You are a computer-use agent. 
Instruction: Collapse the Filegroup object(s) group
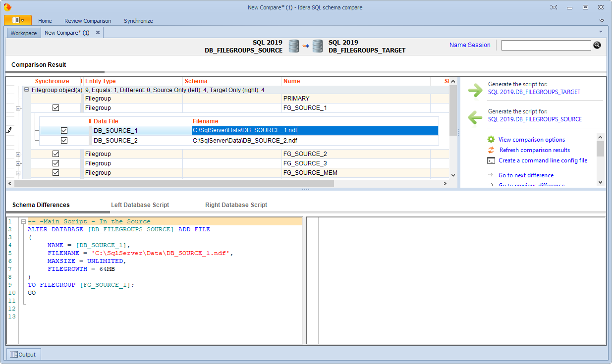pyautogui.click(x=26, y=90)
